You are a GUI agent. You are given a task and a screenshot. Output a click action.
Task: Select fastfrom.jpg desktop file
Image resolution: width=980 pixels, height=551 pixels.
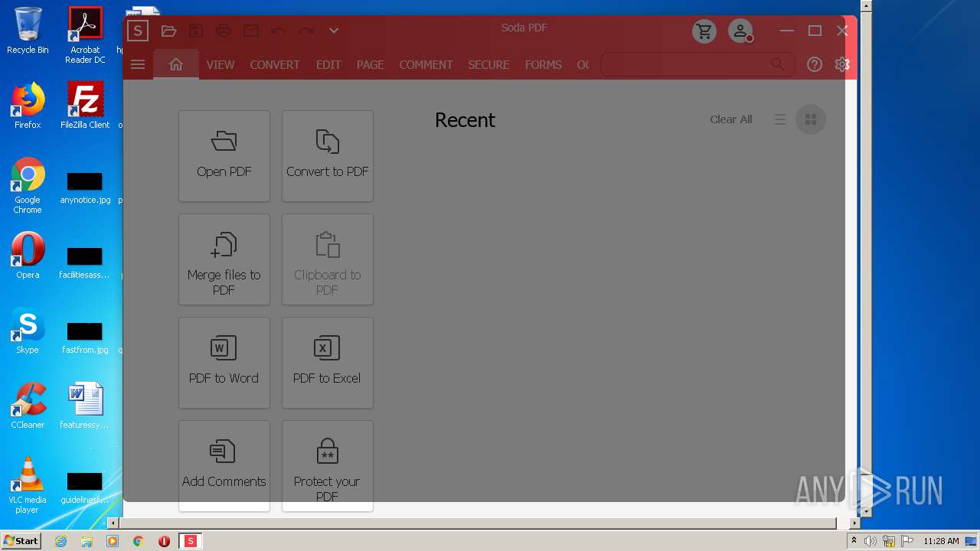[x=85, y=338]
